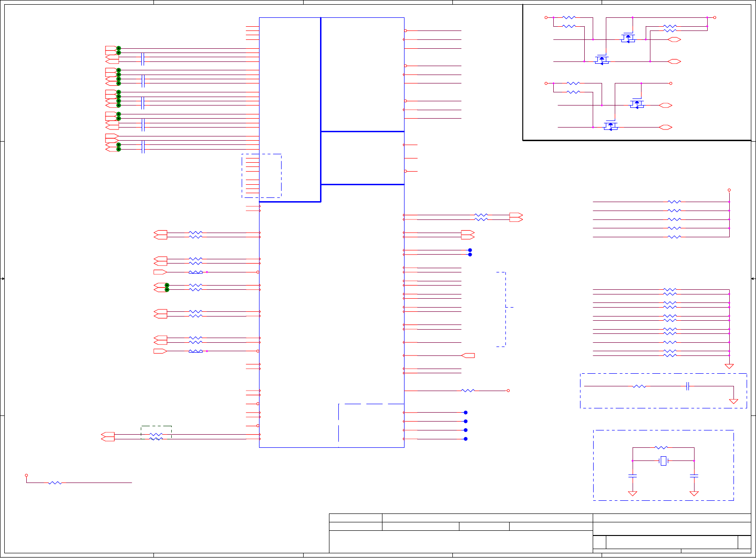Select resistor on the IC line ending in a circle
The width and height of the screenshot is (756, 558).
[468, 391]
